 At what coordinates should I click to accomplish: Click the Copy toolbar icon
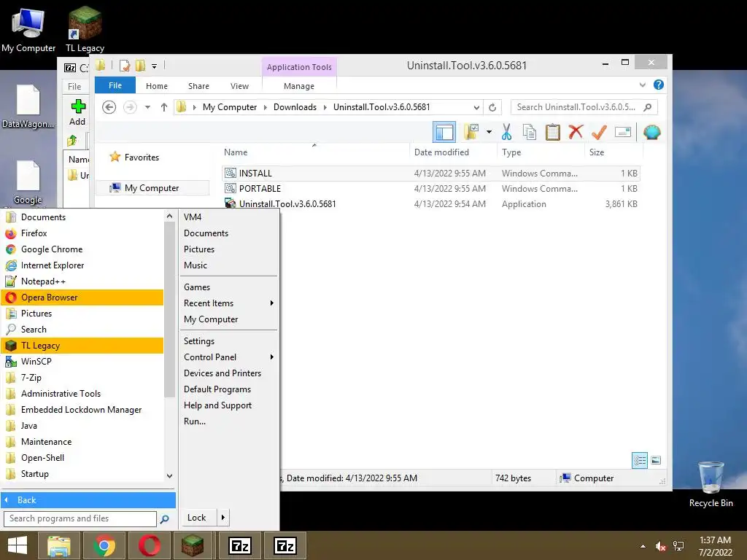click(x=530, y=132)
